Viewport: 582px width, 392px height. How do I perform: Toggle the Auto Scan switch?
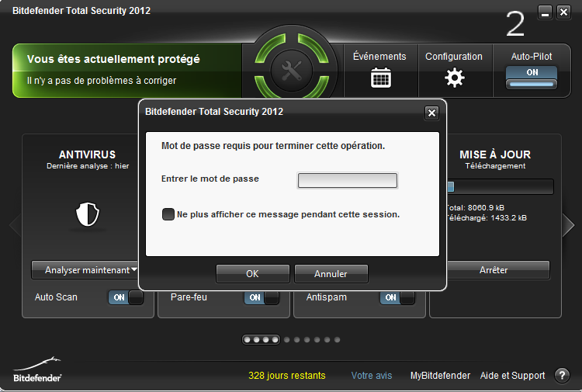pos(126,297)
